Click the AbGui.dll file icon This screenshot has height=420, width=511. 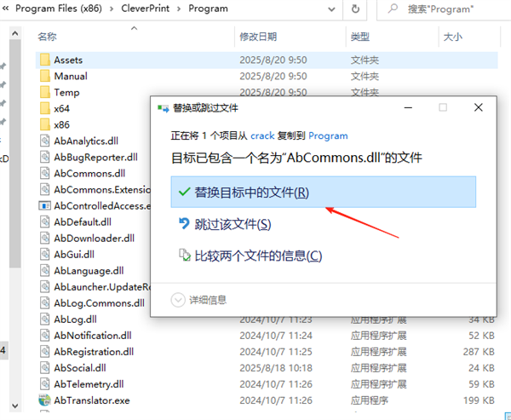point(44,255)
